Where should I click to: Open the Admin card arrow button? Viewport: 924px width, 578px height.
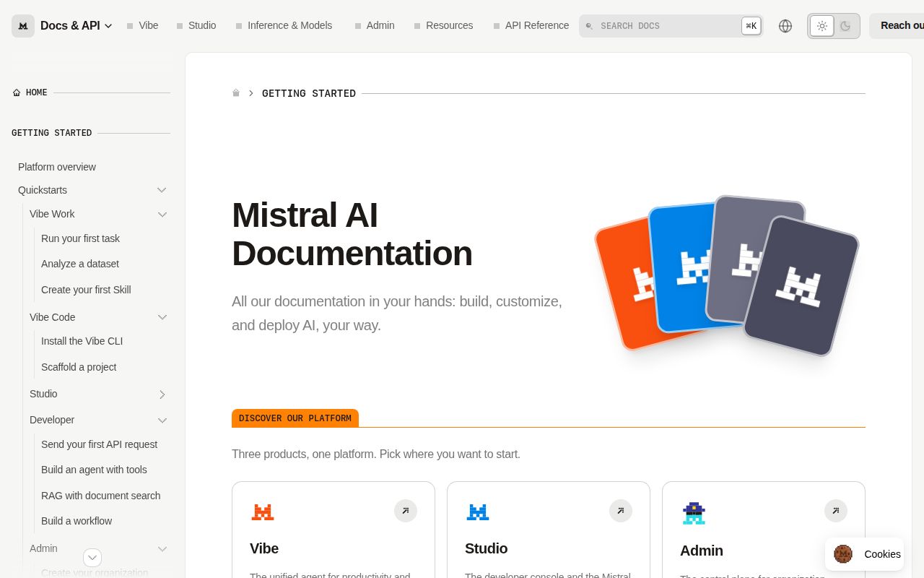tap(836, 511)
